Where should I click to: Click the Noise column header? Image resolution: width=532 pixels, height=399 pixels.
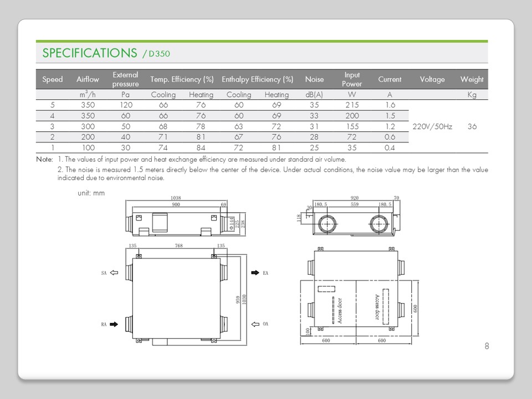pyautogui.click(x=314, y=79)
